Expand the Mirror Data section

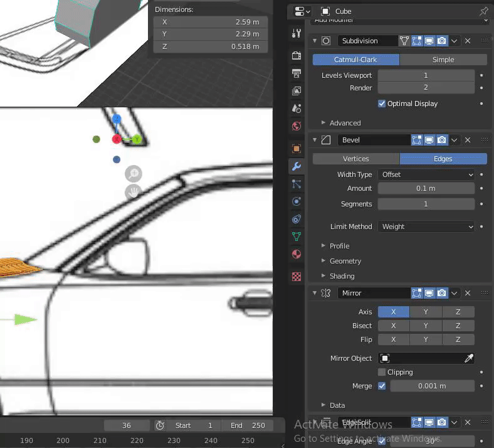point(323,405)
